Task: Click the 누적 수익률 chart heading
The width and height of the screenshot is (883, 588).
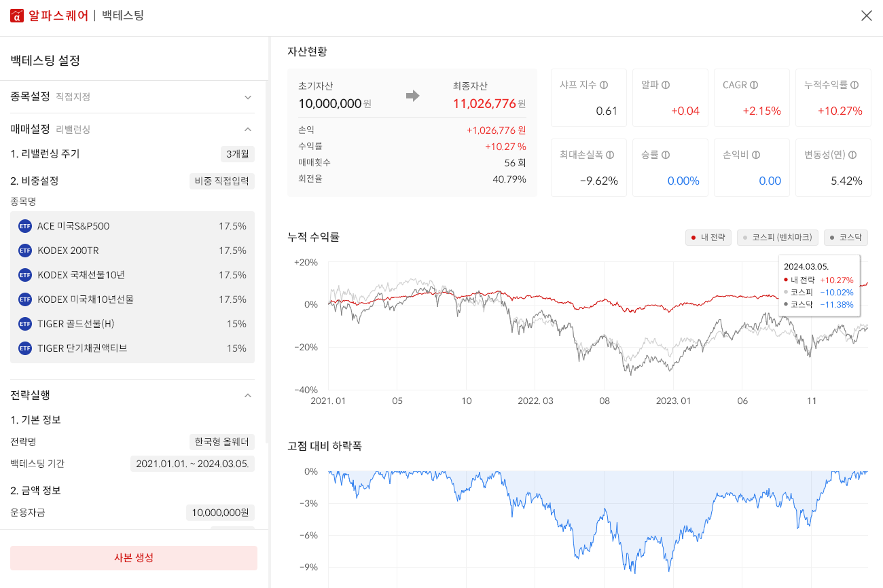Action: pos(313,237)
